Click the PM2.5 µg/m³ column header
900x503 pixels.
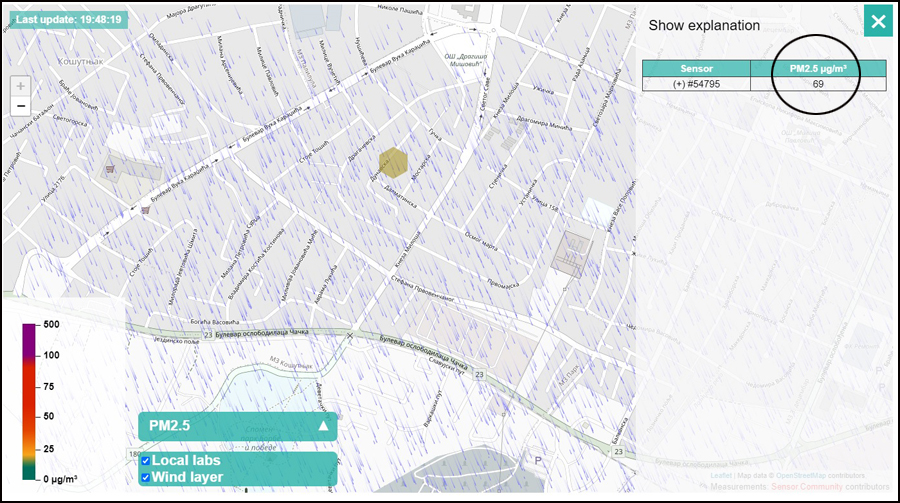click(x=818, y=68)
